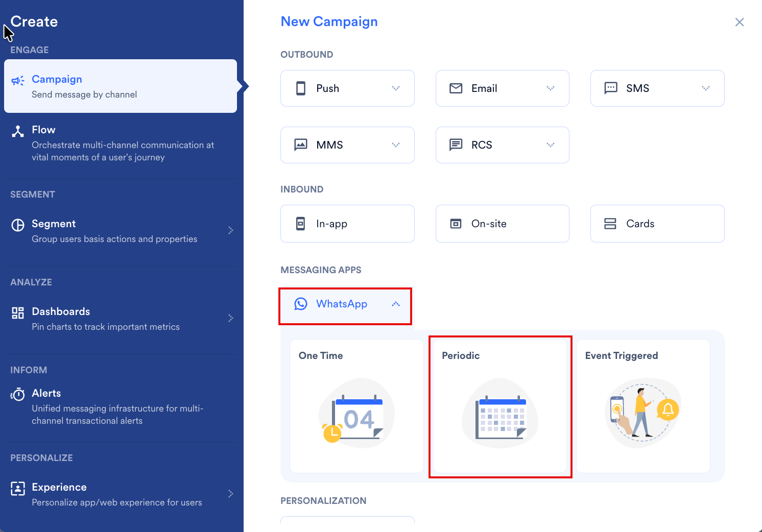Expand the Push channel dropdown chevron
This screenshot has width=762, height=532.
396,88
